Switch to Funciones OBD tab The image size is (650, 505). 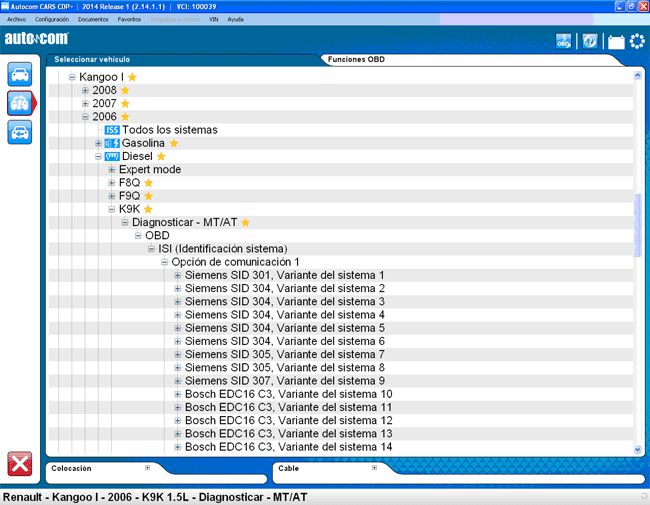356,59
